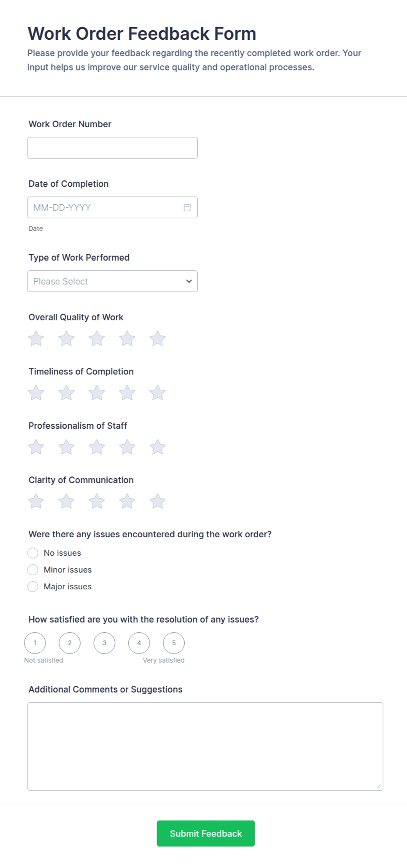Image resolution: width=407 pixels, height=868 pixels.
Task: Select satisfaction rating 1 Not satisfied
Action: tap(35, 643)
